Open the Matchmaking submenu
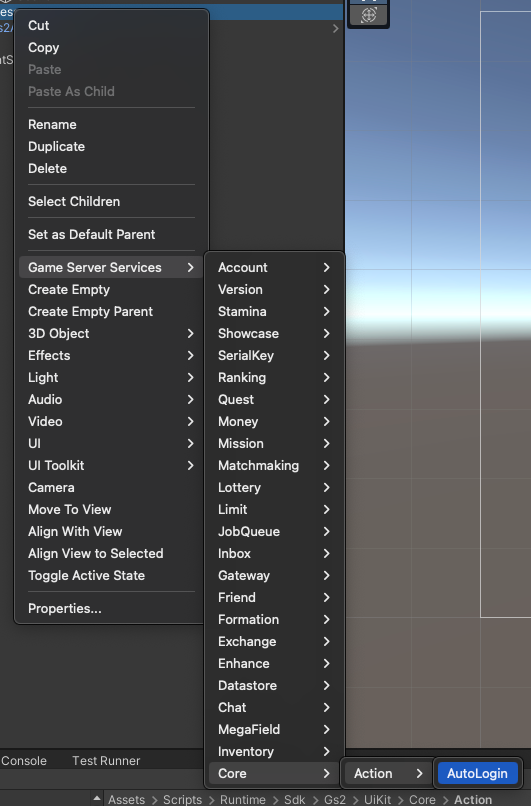The image size is (531, 806). pyautogui.click(x=274, y=465)
